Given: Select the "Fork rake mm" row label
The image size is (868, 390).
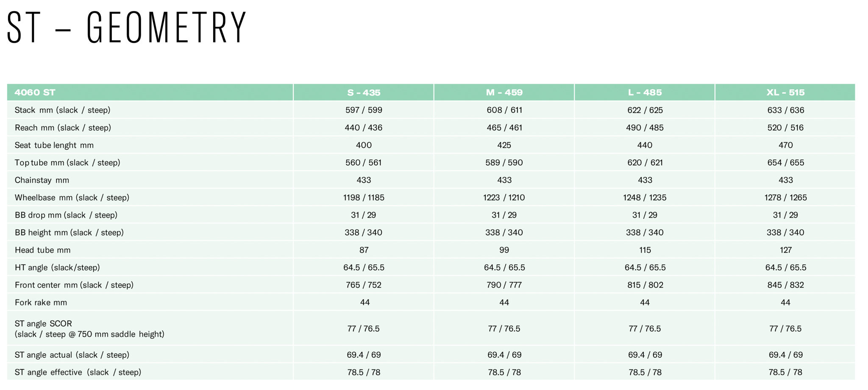Looking at the screenshot, I should (41, 303).
